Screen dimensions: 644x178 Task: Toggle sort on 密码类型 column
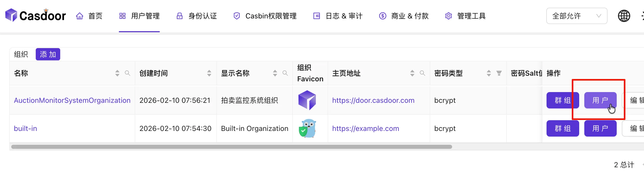click(x=489, y=73)
